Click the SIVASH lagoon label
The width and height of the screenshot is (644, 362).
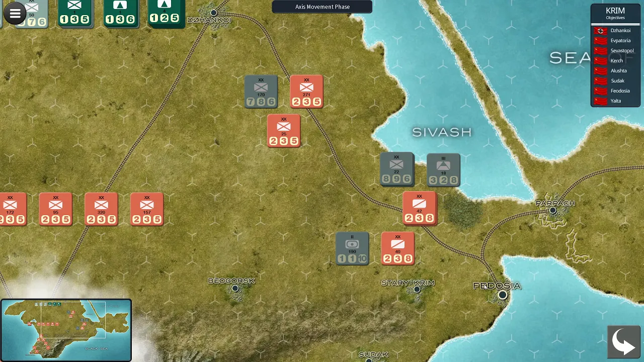pos(442,132)
